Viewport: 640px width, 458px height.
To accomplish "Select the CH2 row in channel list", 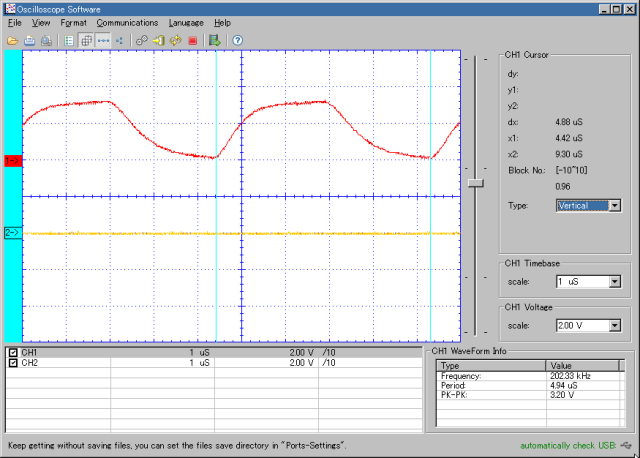I will (x=214, y=362).
